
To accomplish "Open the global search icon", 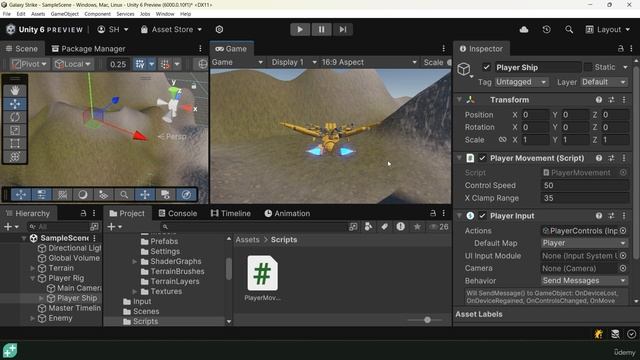I will [x=569, y=29].
